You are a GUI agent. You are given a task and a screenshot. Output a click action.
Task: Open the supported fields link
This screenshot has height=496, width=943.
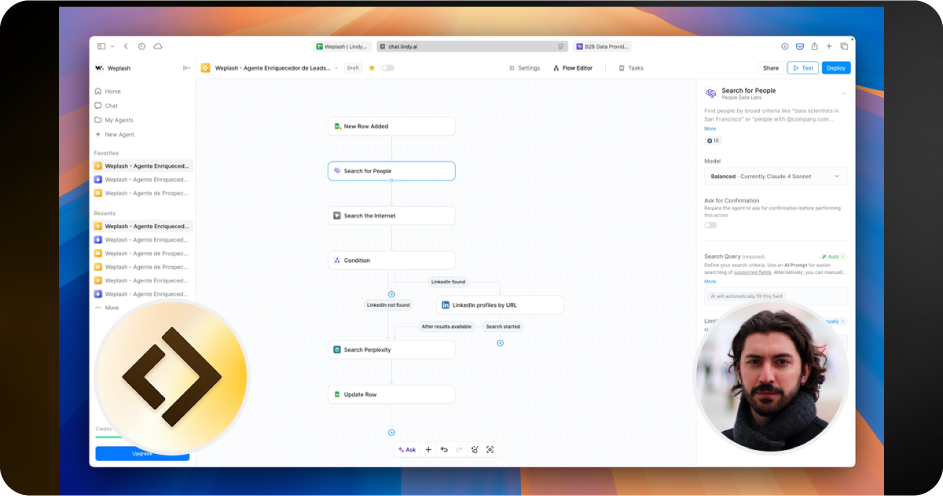(752, 272)
